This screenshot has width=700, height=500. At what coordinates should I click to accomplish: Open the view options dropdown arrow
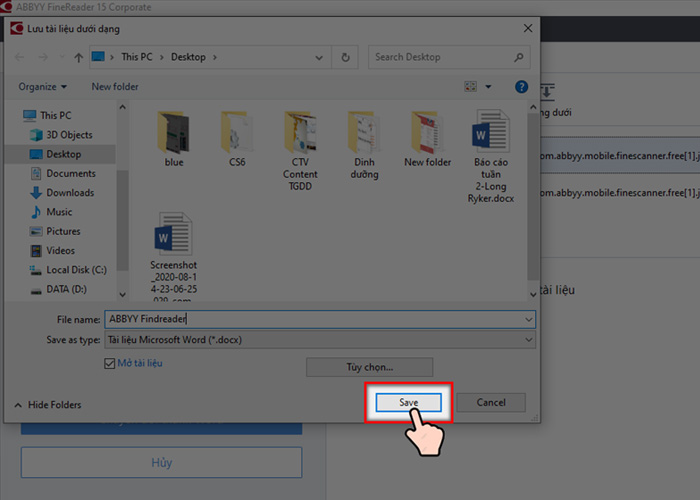click(x=488, y=87)
